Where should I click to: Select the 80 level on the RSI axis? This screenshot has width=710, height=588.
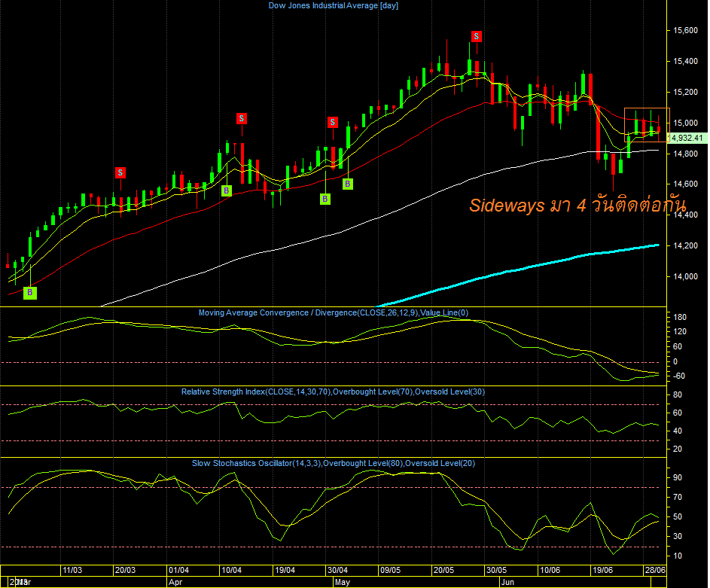pos(678,395)
